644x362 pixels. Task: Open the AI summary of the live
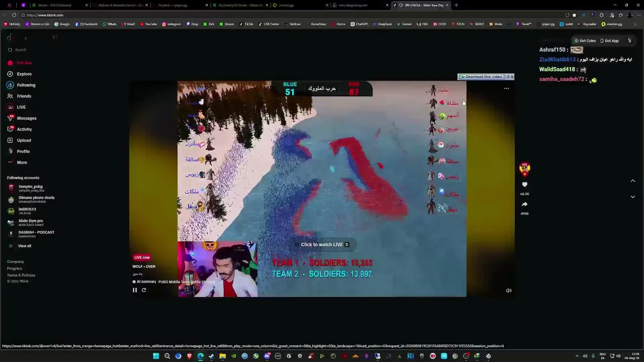144,282
